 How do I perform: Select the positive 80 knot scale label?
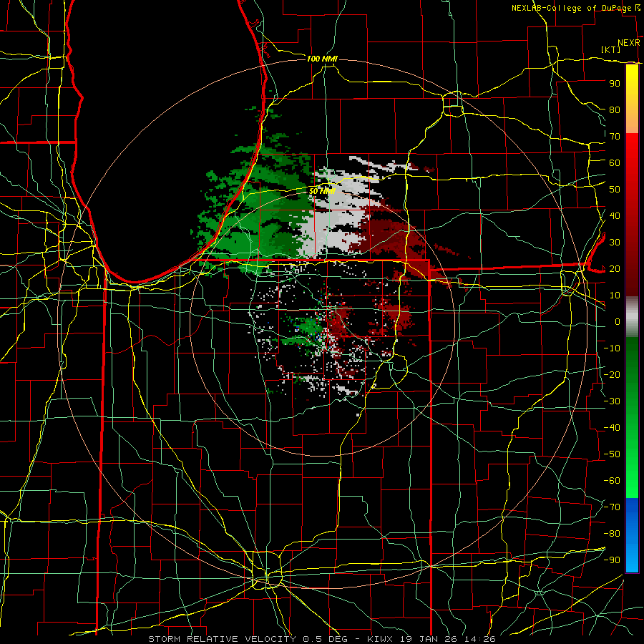click(615, 110)
